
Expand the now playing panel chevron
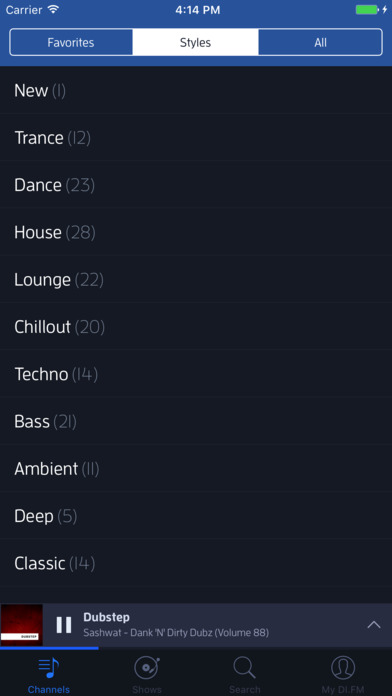point(374,625)
